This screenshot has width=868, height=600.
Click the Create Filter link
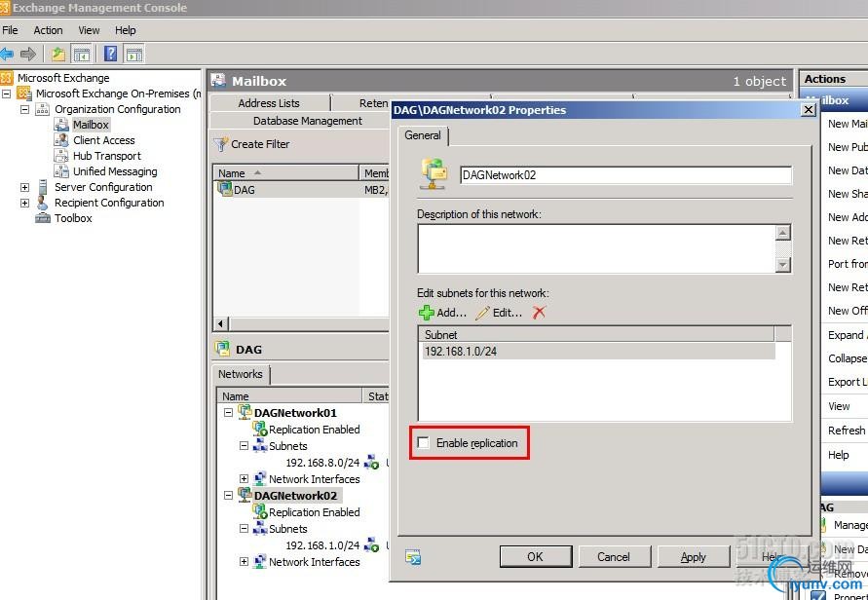(260, 144)
